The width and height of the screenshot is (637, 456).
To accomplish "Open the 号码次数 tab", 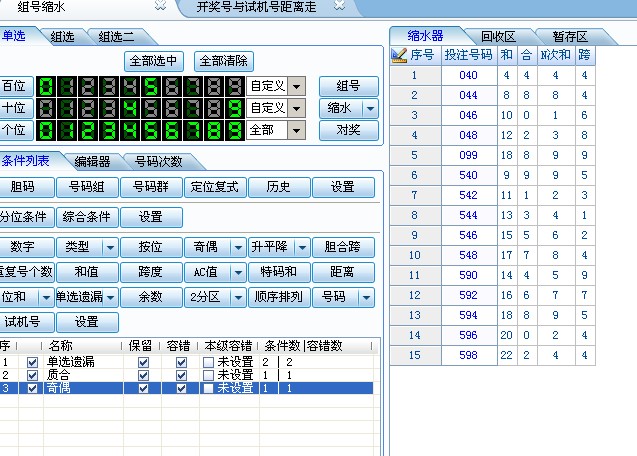I will pyautogui.click(x=165, y=161).
